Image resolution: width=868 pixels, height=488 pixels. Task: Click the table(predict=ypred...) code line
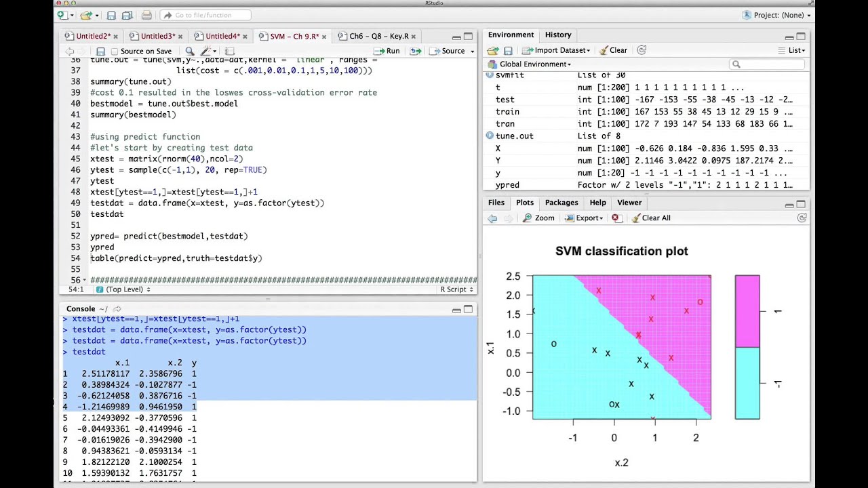(176, 258)
